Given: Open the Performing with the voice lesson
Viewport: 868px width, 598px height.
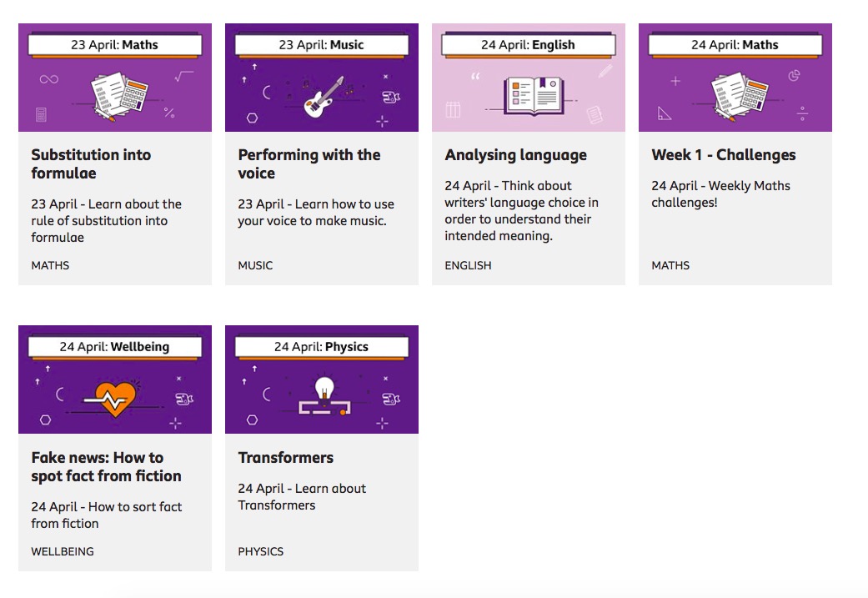Looking at the screenshot, I should (x=309, y=164).
